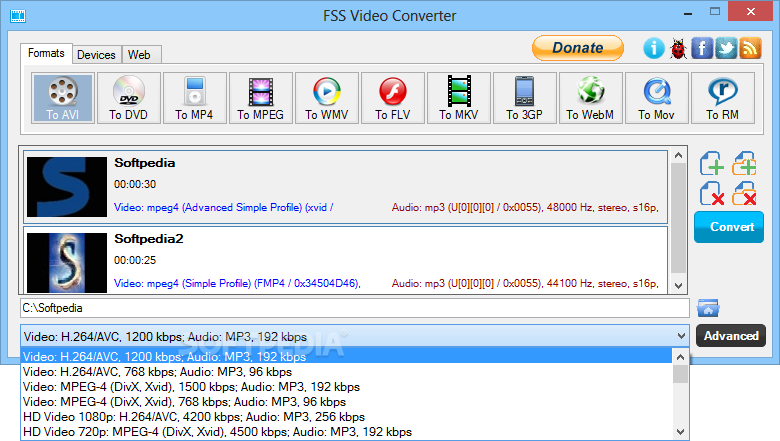Pick the To RM format
Image resolution: width=780 pixels, height=441 pixels.
[x=722, y=98]
